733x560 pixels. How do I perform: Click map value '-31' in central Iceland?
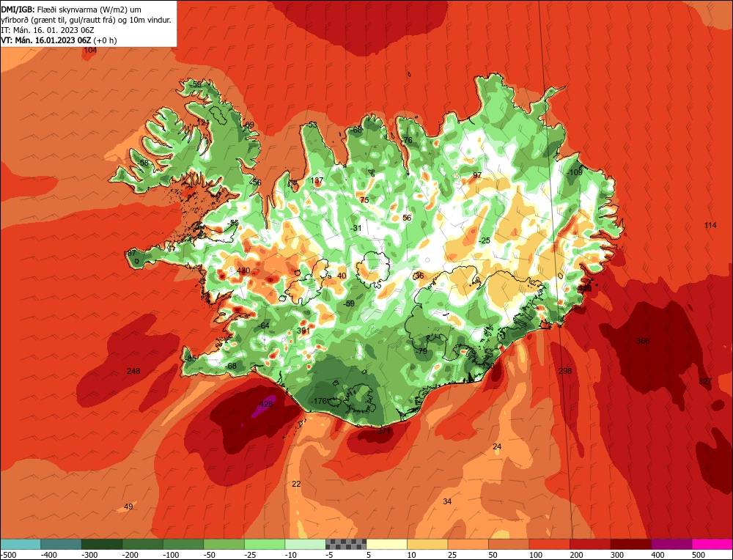(x=356, y=228)
